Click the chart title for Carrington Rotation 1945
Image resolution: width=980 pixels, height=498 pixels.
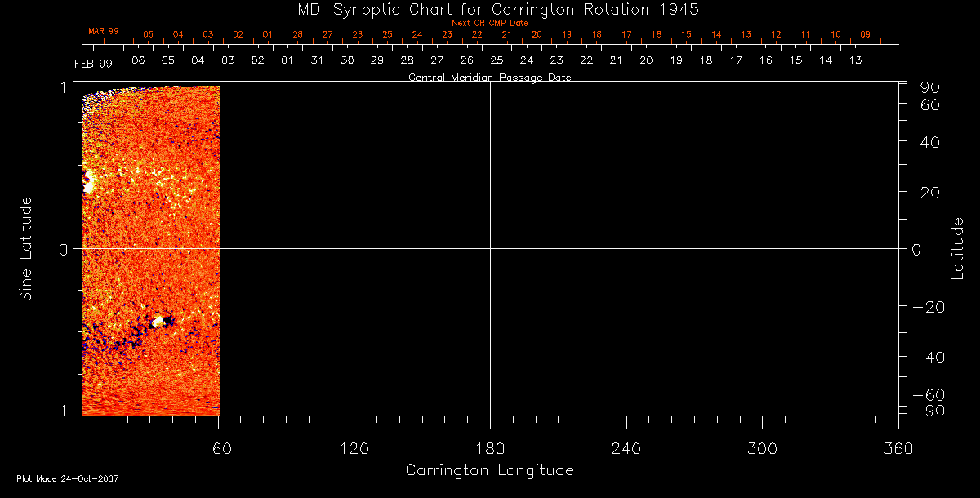(x=489, y=9)
